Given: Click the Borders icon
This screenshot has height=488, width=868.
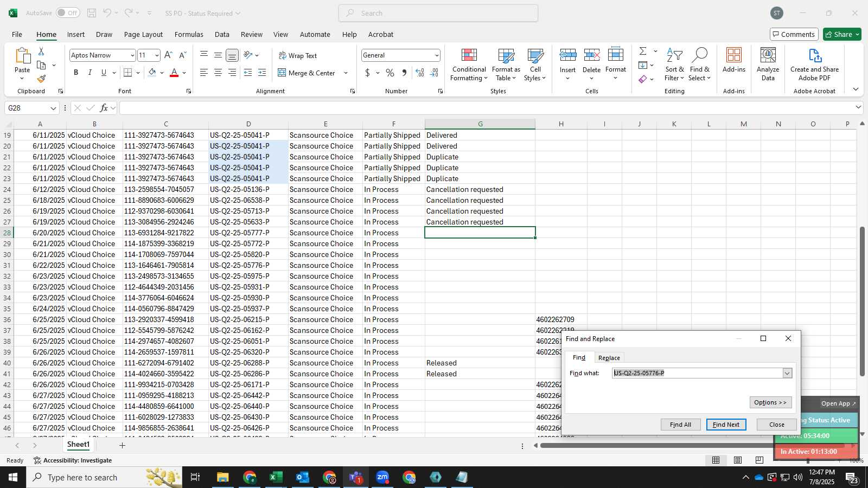Looking at the screenshot, I should (x=128, y=73).
